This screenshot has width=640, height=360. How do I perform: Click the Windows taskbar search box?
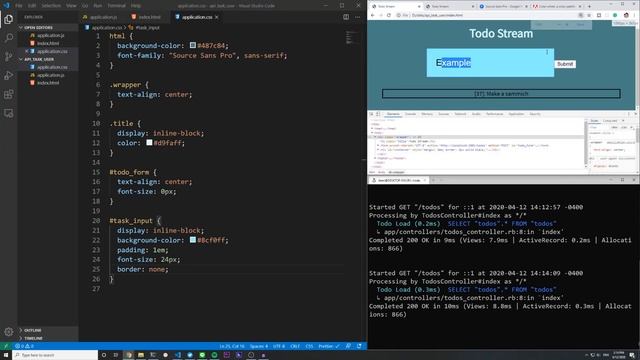(56, 355)
